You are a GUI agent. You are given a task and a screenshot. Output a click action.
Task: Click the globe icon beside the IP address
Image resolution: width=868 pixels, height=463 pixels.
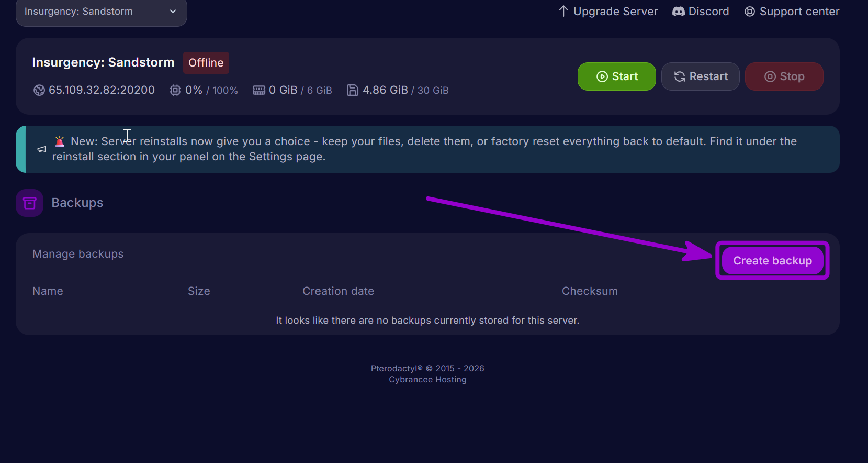coord(39,90)
